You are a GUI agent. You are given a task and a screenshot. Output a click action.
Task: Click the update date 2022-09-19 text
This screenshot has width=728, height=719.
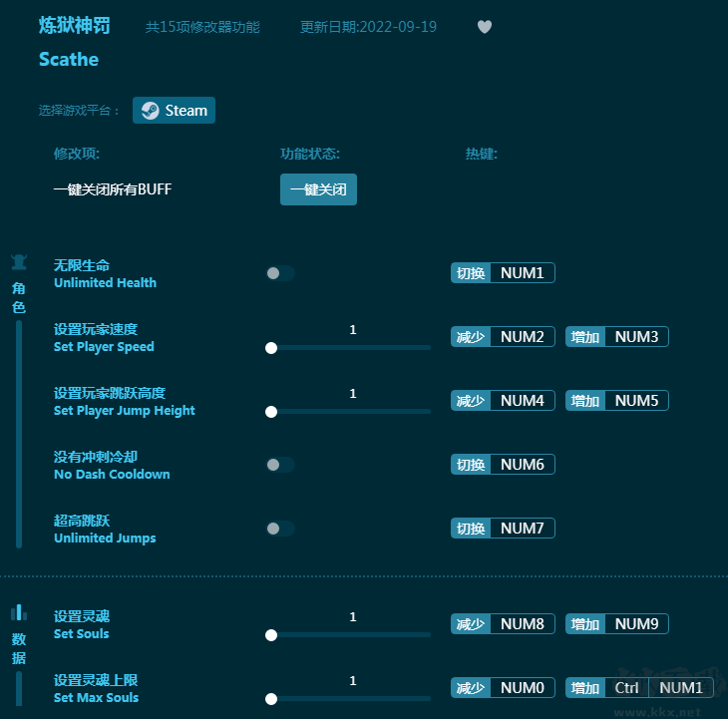pos(368,27)
